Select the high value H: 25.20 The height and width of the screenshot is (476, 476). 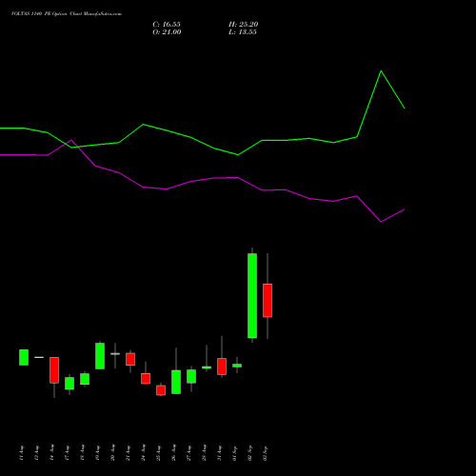pyautogui.click(x=244, y=25)
